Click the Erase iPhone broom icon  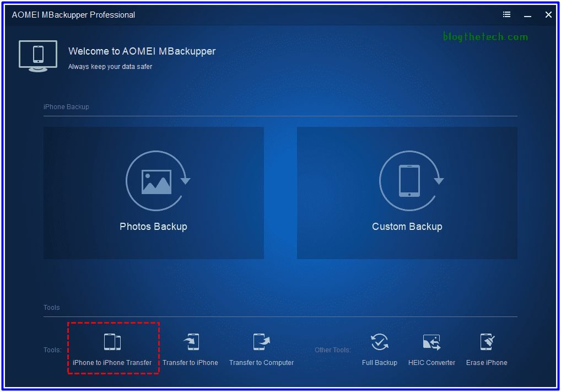tap(487, 342)
